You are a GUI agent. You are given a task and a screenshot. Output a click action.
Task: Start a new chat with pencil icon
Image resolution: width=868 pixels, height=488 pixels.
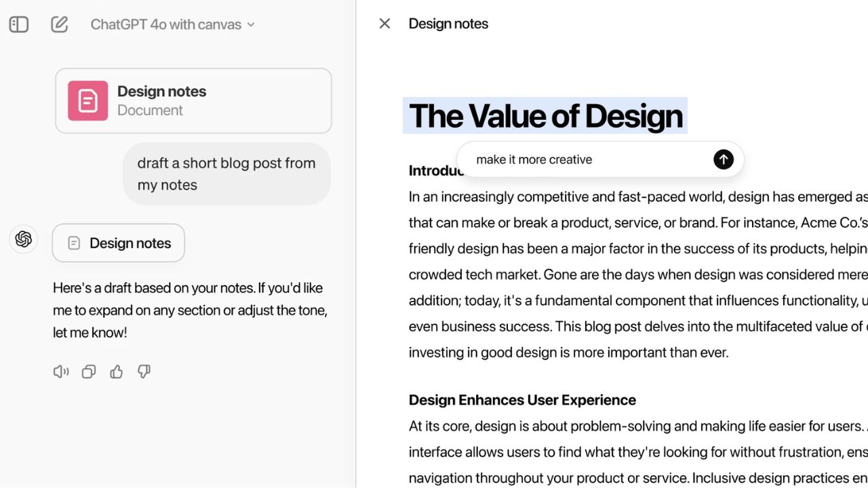(60, 24)
